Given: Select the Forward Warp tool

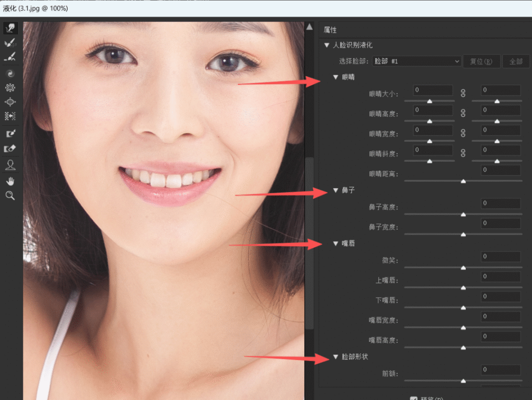Looking at the screenshot, I should click(10, 28).
